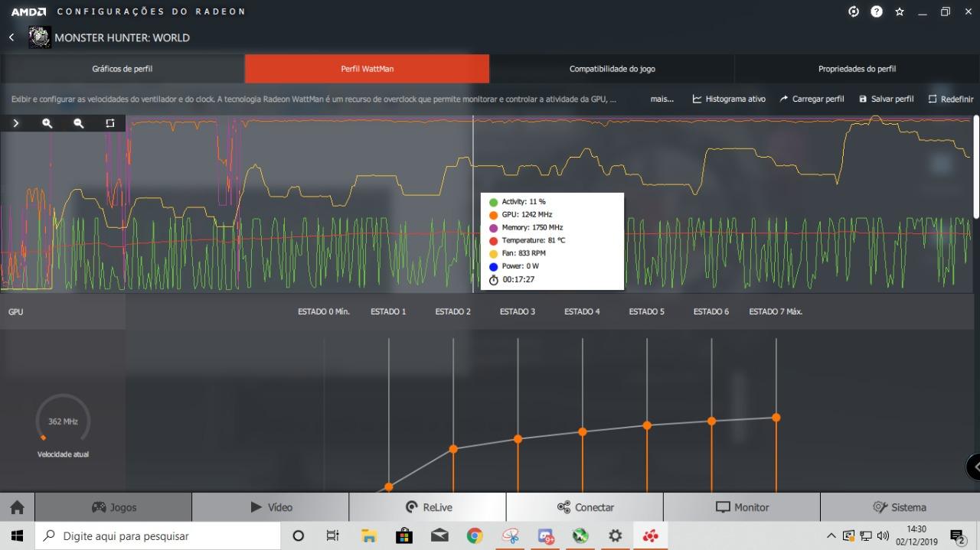Open the help question mark icon
This screenshot has width=980, height=550.
(x=877, y=11)
